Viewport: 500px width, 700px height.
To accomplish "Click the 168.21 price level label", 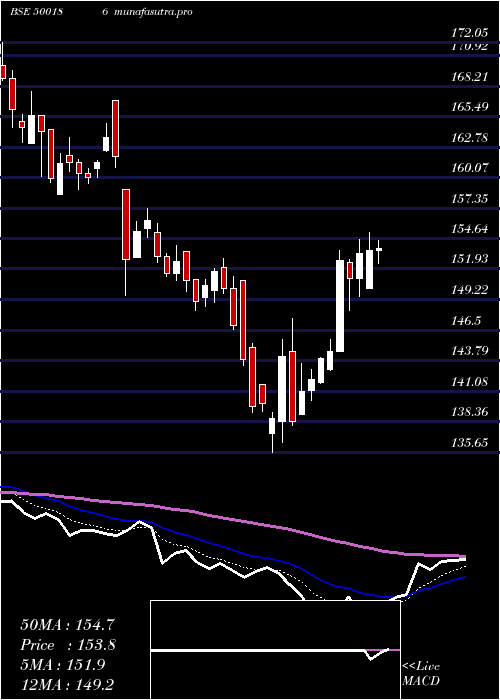I will (x=468, y=77).
